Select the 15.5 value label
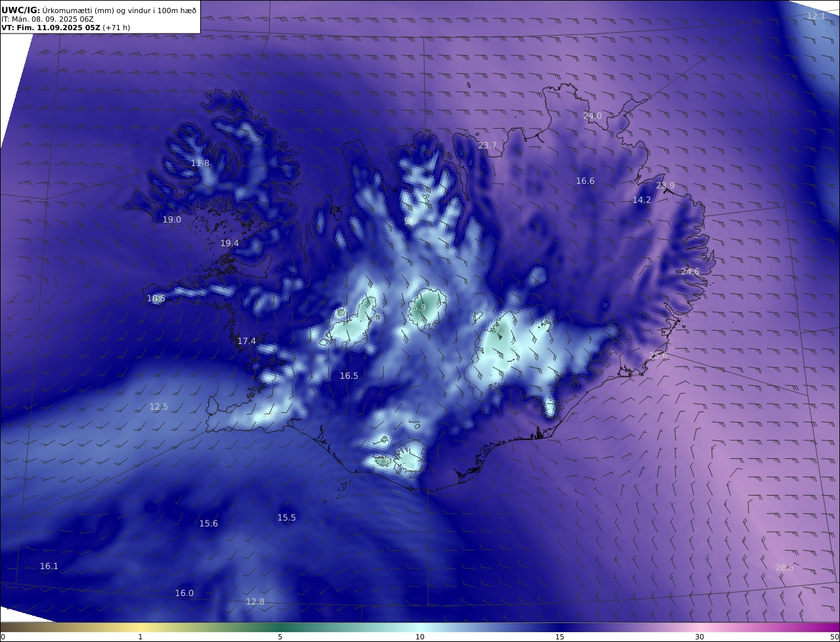This screenshot has height=642, width=840. click(x=287, y=517)
